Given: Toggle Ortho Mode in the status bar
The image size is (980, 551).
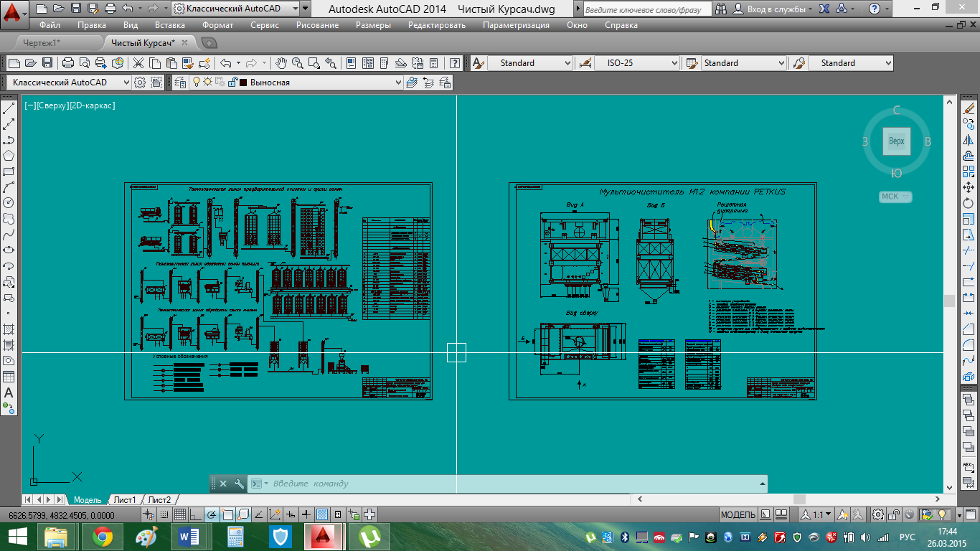Looking at the screenshot, I should click(x=196, y=514).
